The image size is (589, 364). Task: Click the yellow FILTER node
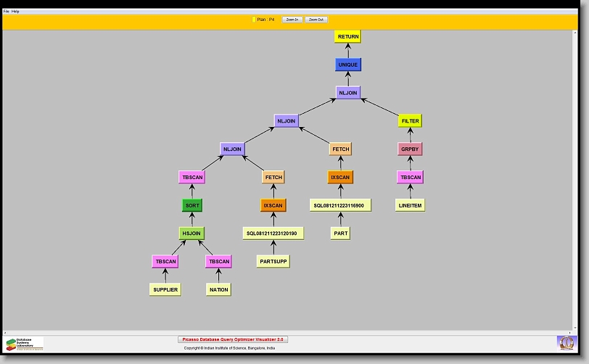click(411, 120)
